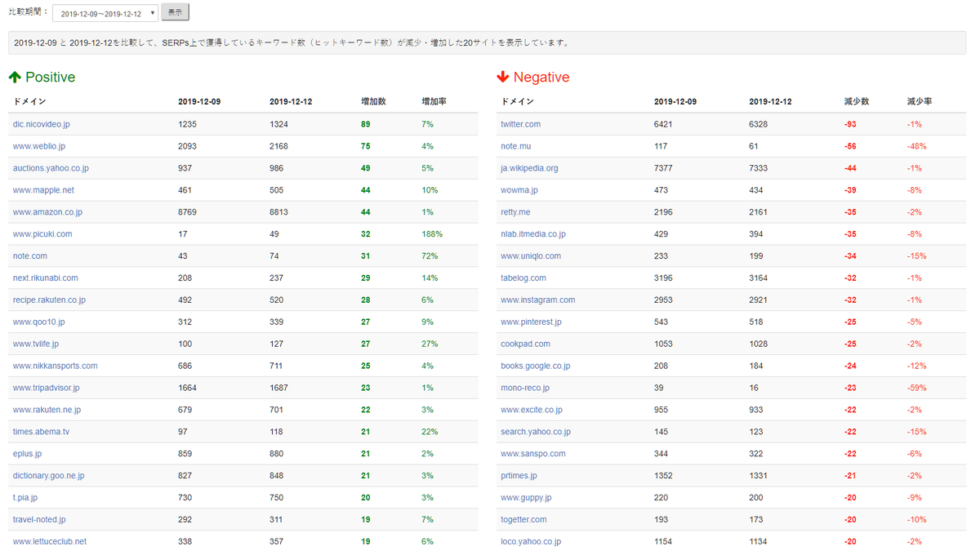This screenshot has width=980, height=555.
Task: Open www.tripadvisor.jp domain link
Action: tap(47, 388)
